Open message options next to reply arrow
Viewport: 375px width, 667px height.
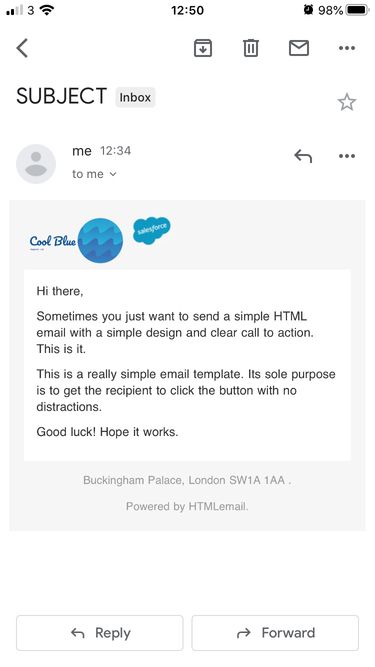347,156
